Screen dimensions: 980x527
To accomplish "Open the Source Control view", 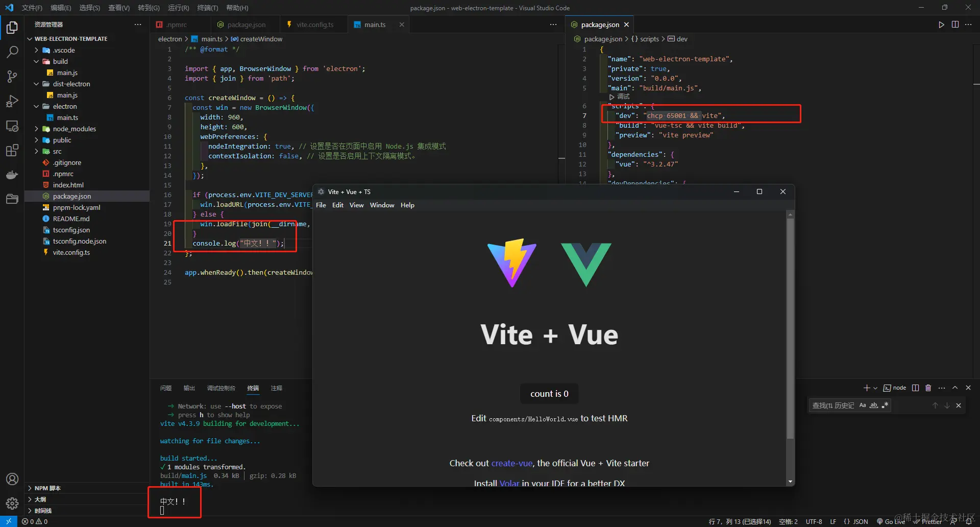I will coord(12,77).
